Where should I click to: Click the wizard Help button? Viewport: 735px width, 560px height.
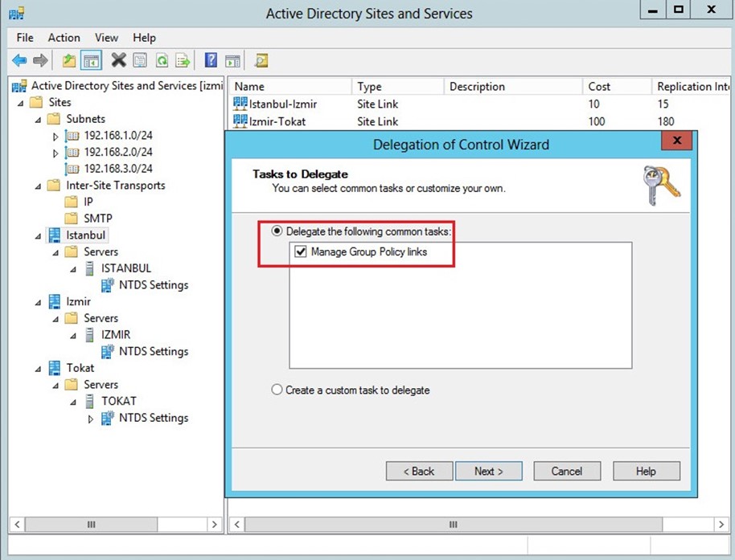[646, 471]
